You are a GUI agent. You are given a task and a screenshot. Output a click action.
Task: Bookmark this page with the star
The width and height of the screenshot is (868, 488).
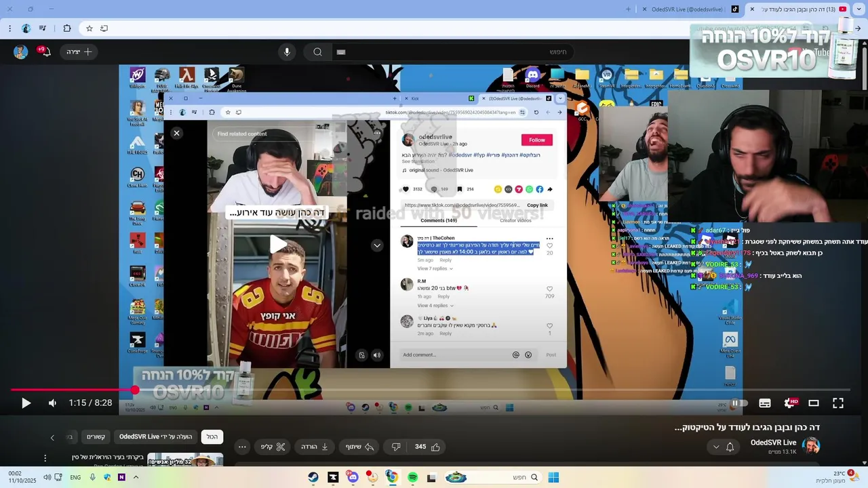click(x=89, y=28)
